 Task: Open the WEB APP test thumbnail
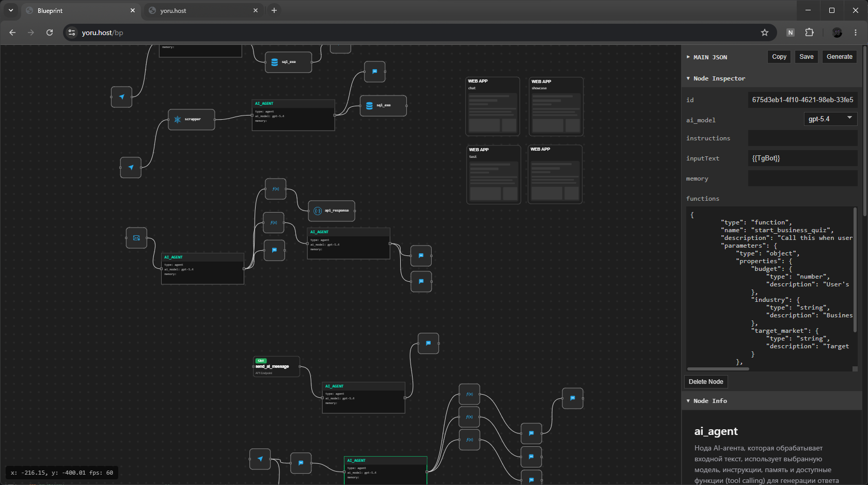point(494,174)
